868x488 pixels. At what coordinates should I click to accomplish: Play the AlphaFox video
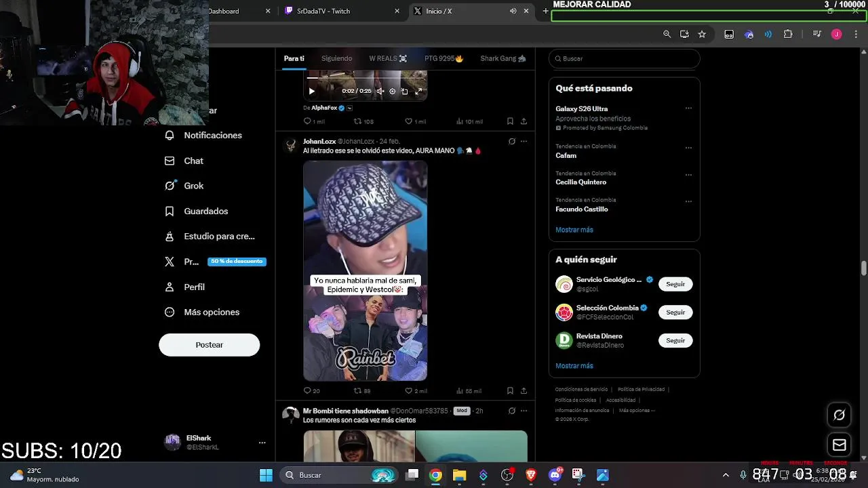pyautogui.click(x=311, y=91)
